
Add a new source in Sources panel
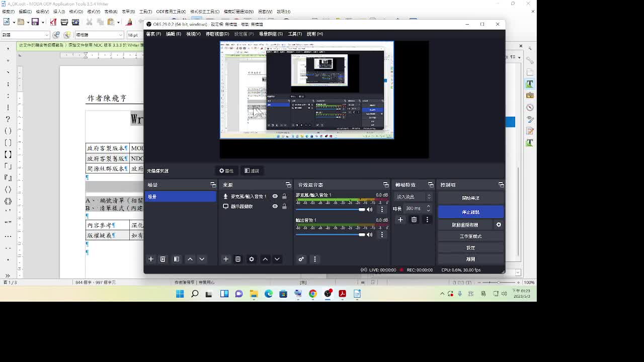(226, 259)
